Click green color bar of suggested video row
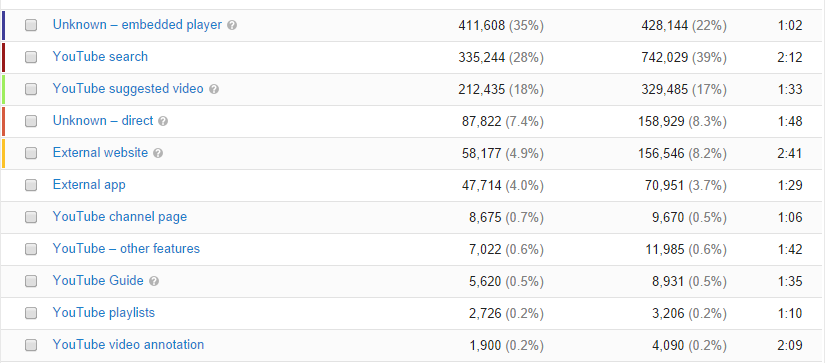The width and height of the screenshot is (825, 363). (3, 89)
